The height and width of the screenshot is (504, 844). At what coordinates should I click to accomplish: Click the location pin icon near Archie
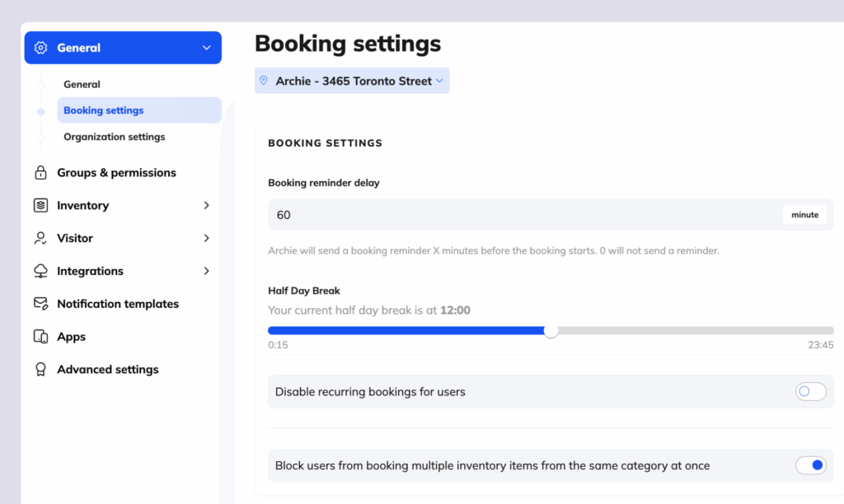click(264, 80)
